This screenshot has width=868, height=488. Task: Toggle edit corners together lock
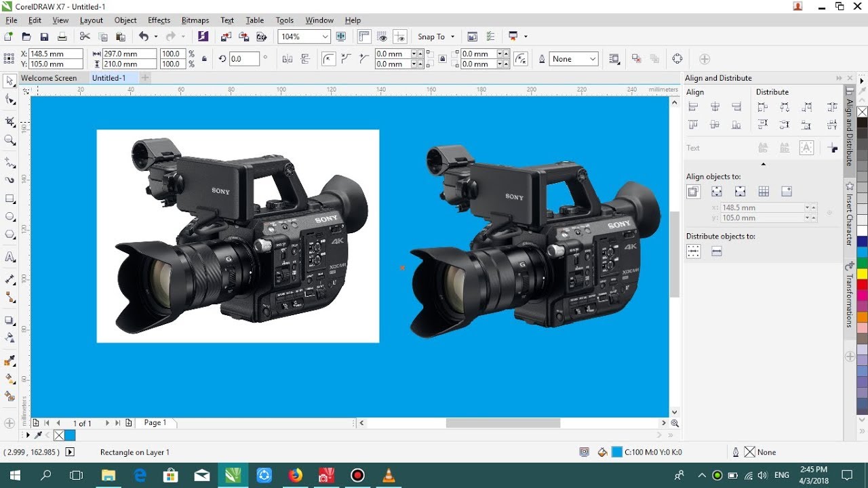tap(442, 59)
